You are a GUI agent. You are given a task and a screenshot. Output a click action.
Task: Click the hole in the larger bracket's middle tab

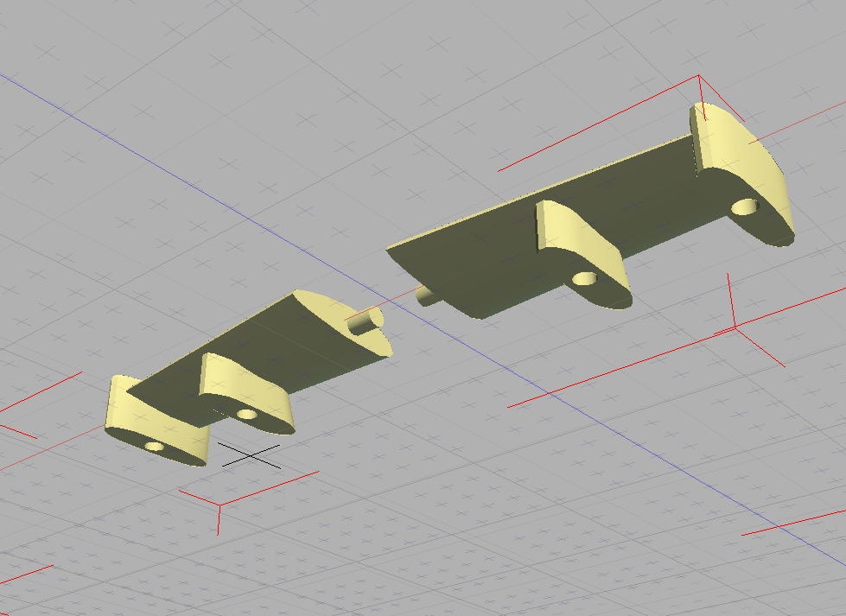(584, 279)
